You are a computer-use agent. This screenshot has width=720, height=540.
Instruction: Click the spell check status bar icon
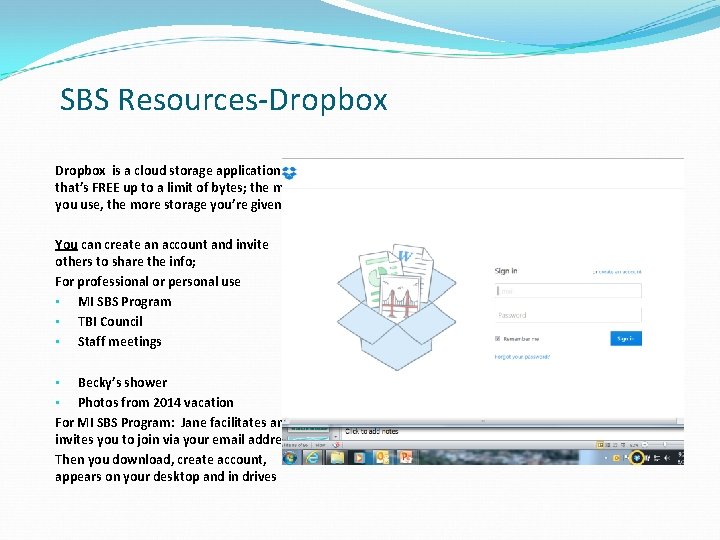point(337,445)
